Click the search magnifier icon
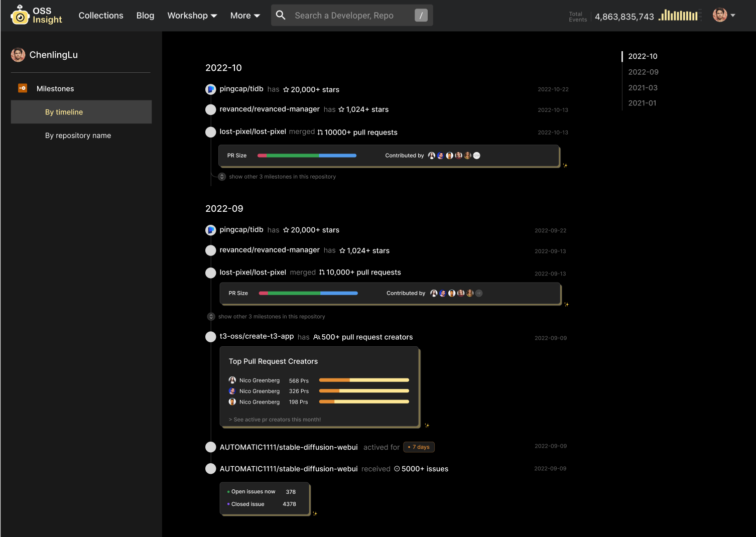 281,16
